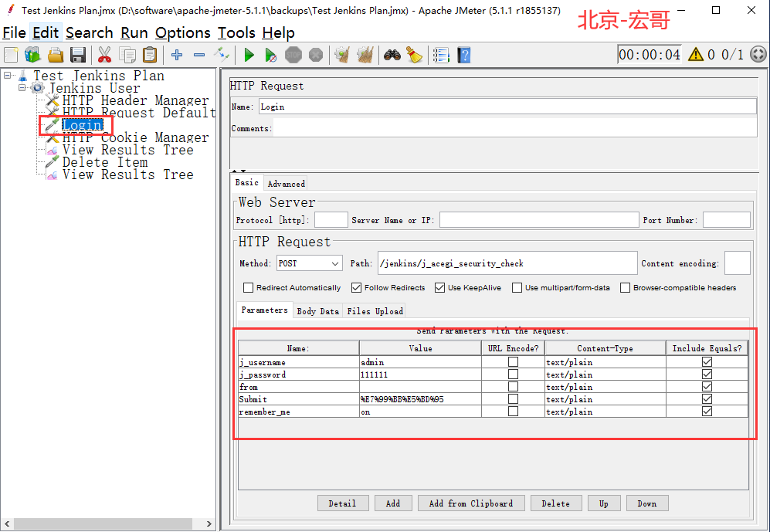The image size is (770, 532).
Task: Toggle the Use KeepAlive checkbox
Action: (x=440, y=287)
